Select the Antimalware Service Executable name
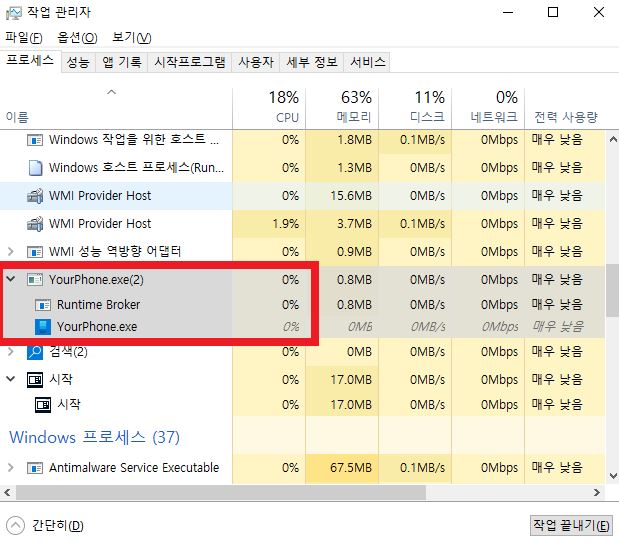Image resolution: width=619 pixels, height=548 pixels. 134,468
